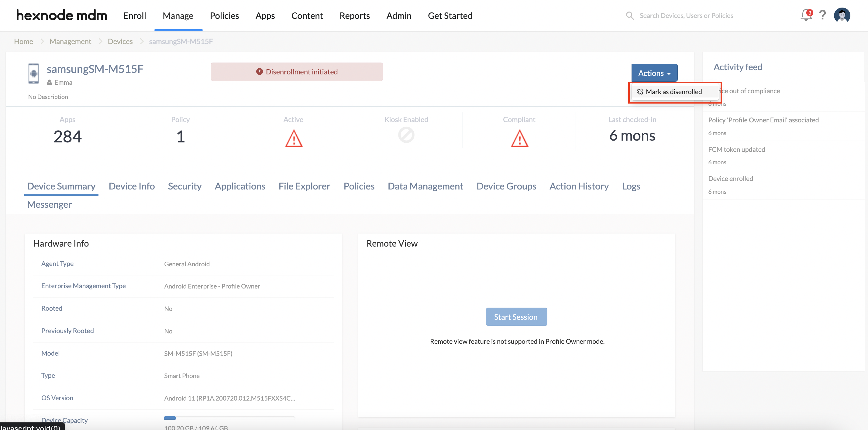Click the Remote View heading
The width and height of the screenshot is (868, 430).
point(392,244)
